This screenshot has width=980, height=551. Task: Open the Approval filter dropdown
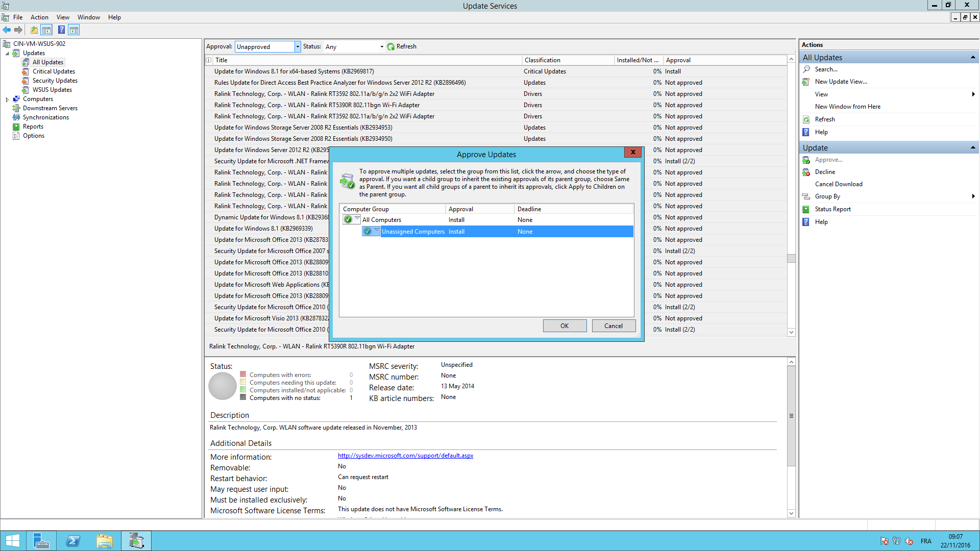tap(297, 47)
